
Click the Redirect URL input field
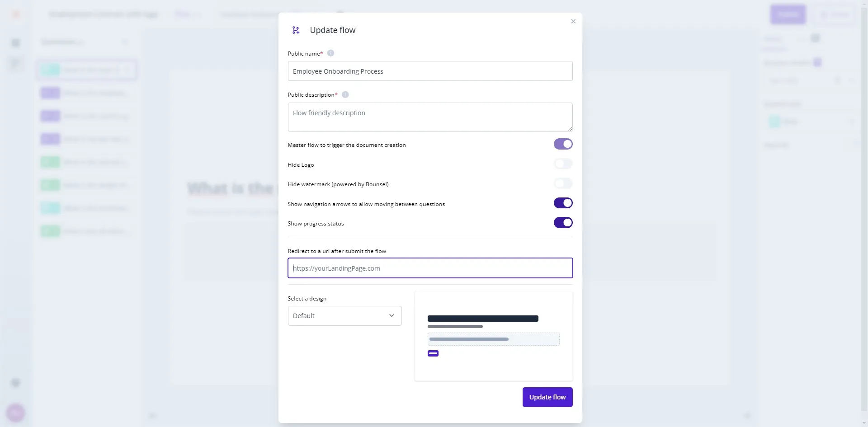[430, 268]
